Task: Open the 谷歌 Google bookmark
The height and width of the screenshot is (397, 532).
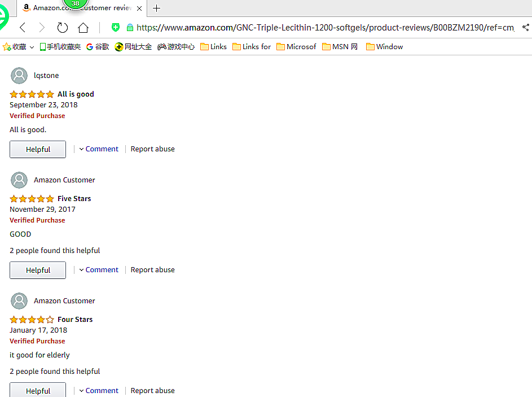Action: click(x=98, y=47)
